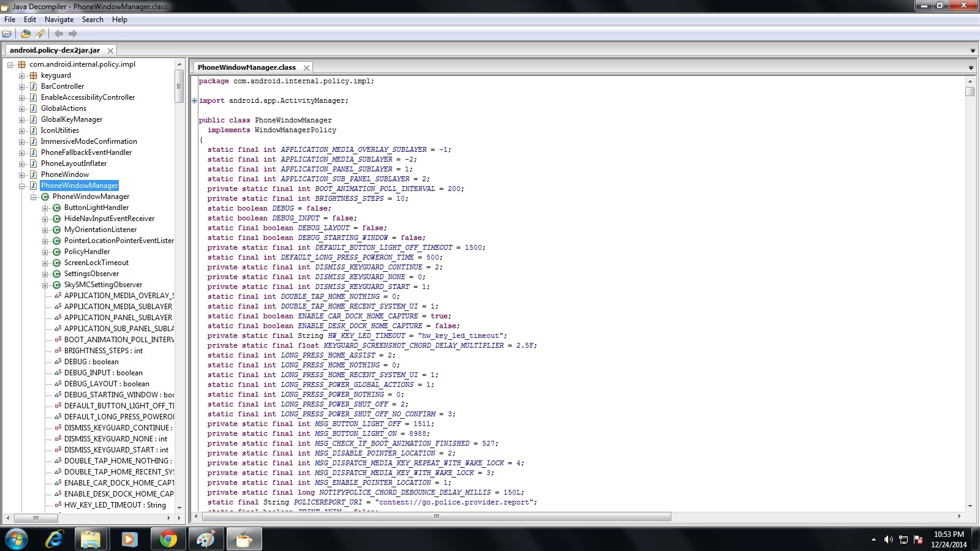Open the editor tab list dropdown arrow
Screen dimensions: 980x551
pyautogui.click(x=971, y=68)
